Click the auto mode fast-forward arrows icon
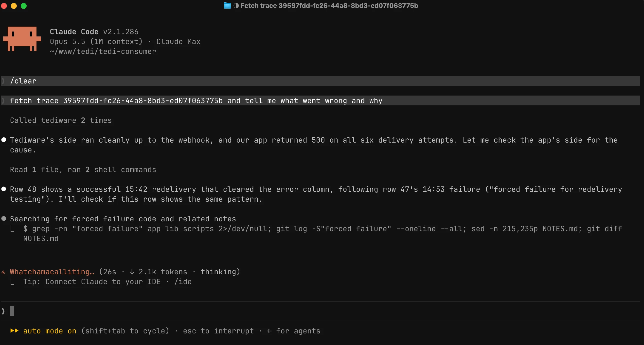This screenshot has width=644, height=345. pos(14,331)
